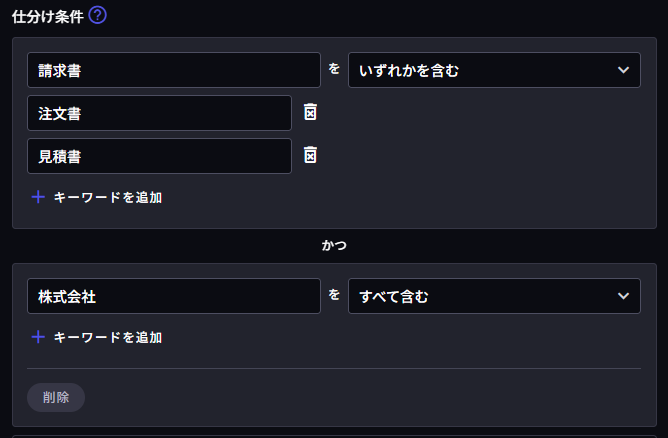The width and height of the screenshot is (668, 438).
Task: Expand the すべて含む condition dropdown
Action: click(494, 296)
